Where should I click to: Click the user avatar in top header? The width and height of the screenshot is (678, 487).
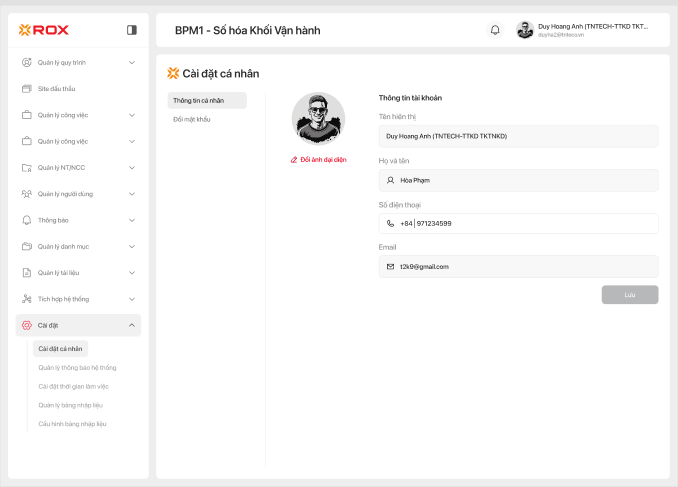(525, 30)
